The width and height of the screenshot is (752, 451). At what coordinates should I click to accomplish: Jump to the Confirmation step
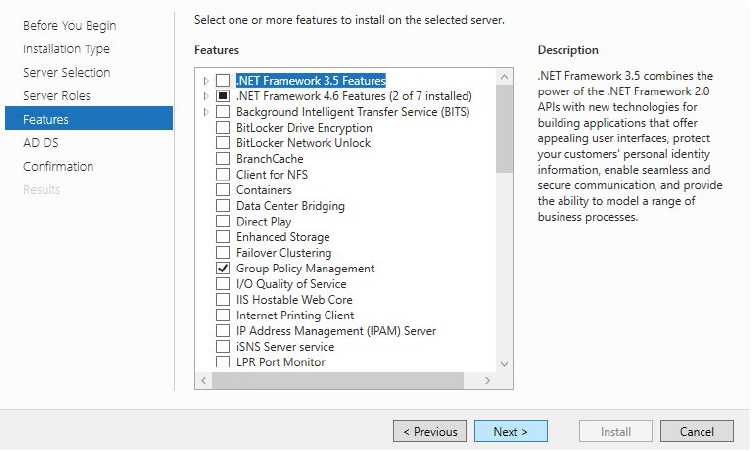tap(58, 167)
